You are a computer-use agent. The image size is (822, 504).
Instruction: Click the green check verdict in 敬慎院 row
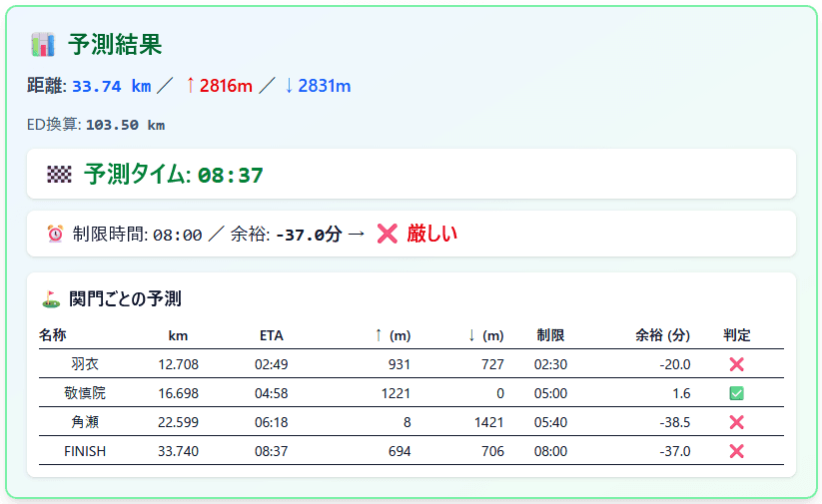click(x=736, y=393)
